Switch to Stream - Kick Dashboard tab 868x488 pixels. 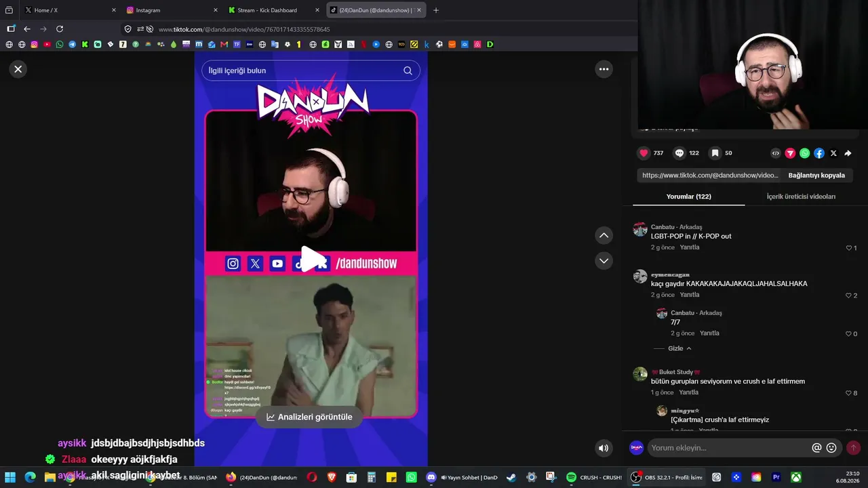(274, 10)
